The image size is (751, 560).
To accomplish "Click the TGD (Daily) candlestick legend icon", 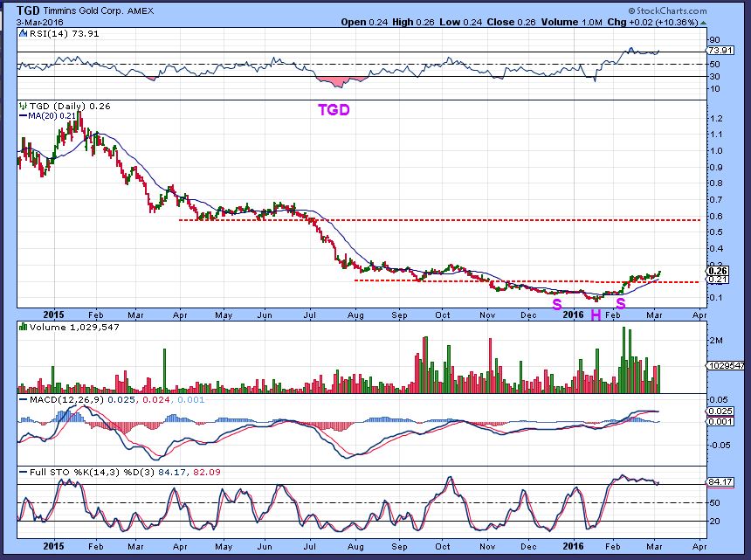I will [23, 107].
